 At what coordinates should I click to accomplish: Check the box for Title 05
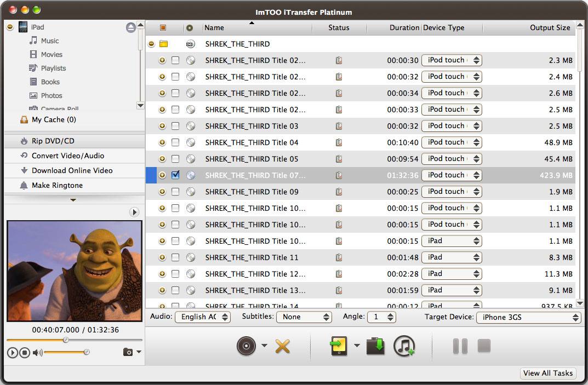pos(175,159)
